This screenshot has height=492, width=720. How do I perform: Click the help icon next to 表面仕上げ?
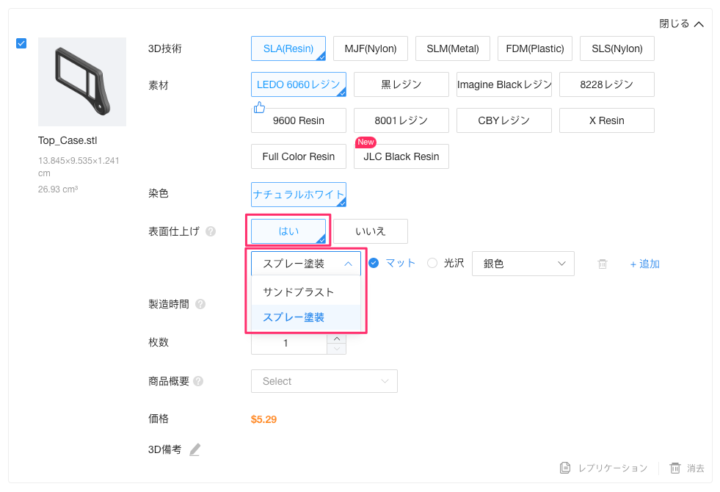click(211, 232)
